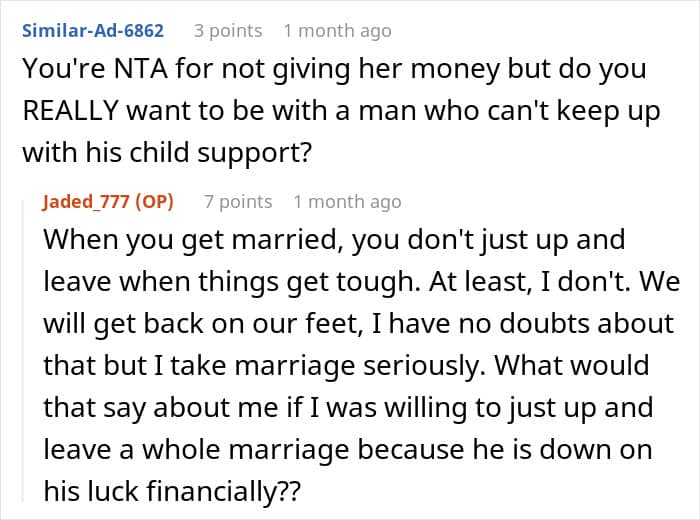The height and width of the screenshot is (520, 700).
Task: Click the (OP) label beside Jaded_777
Action: (x=151, y=201)
